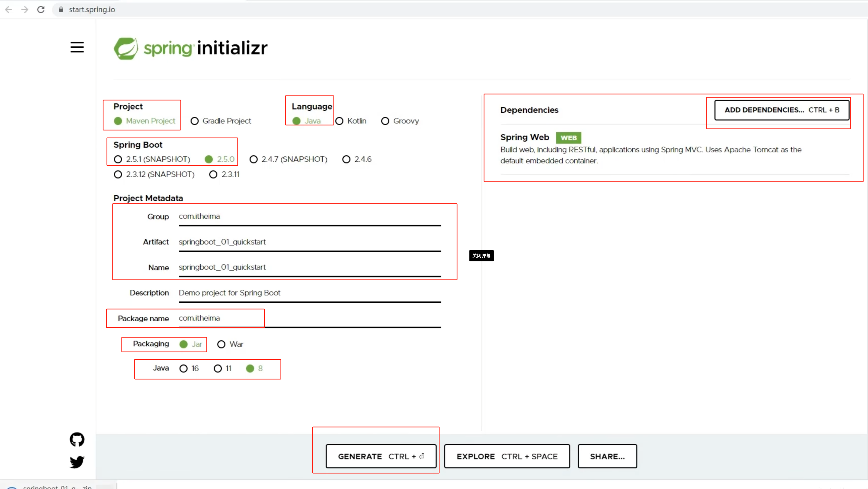Screen dimensions: 868x489
Task: Reload the page with refresh icon
Action: [41, 9]
